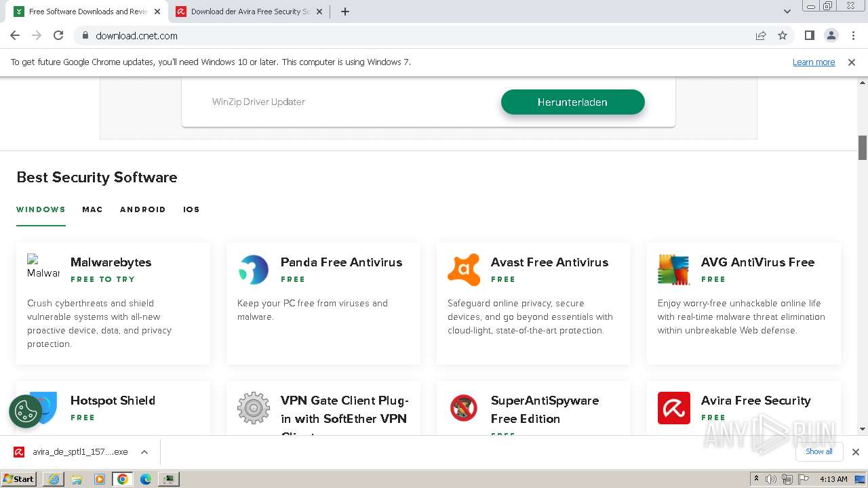Open Windows Media Player from taskbar
Screen dimensions: 868x488
[100, 479]
